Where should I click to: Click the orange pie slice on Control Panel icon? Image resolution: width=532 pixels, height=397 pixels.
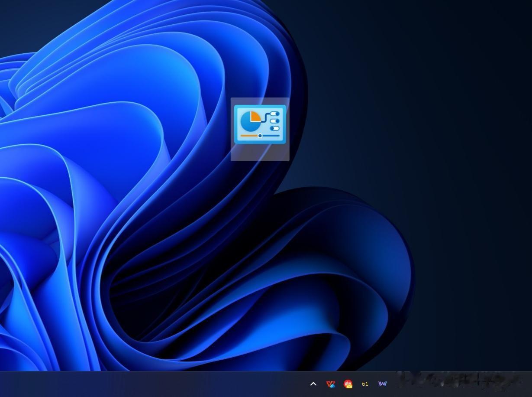tap(255, 116)
